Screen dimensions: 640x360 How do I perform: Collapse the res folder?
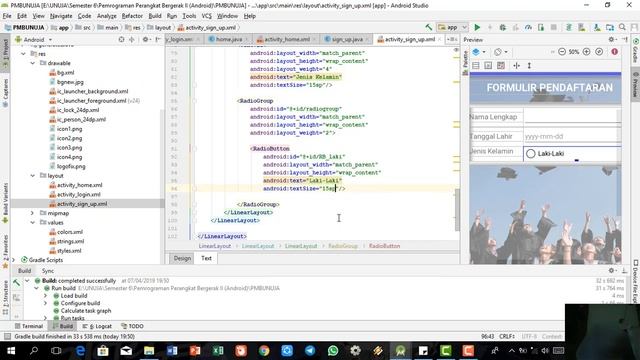tap(24, 54)
